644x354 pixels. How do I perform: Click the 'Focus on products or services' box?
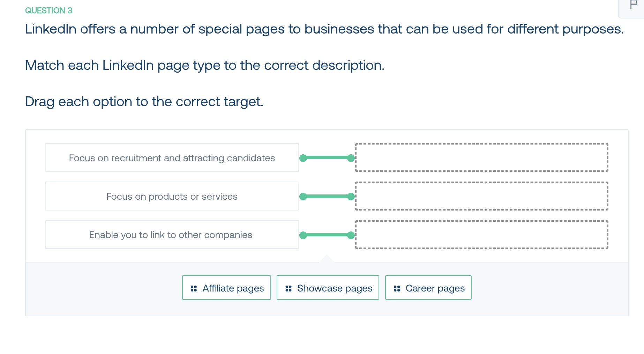(172, 196)
